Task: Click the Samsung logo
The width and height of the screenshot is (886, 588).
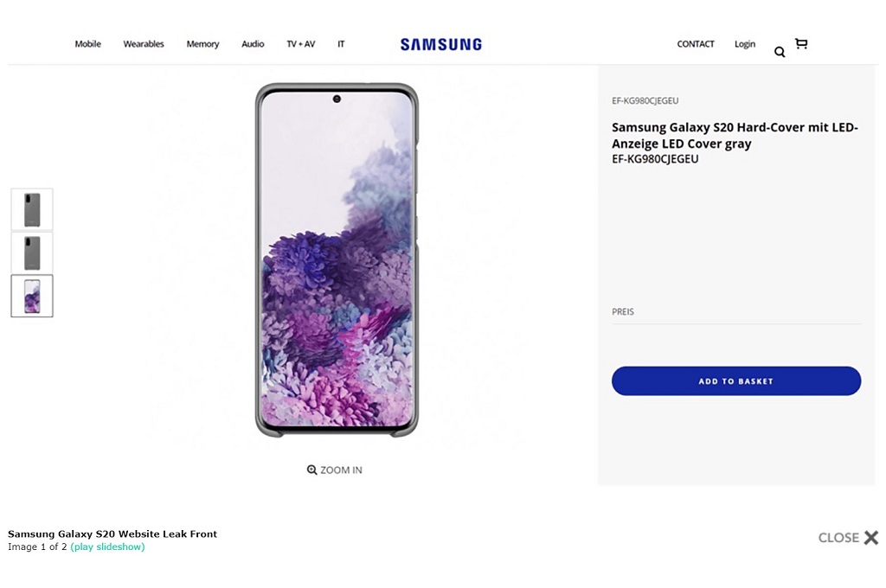Action: [x=440, y=44]
